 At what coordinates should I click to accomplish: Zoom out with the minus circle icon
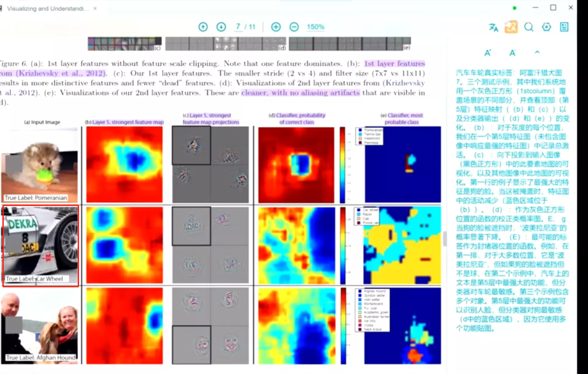pos(294,27)
